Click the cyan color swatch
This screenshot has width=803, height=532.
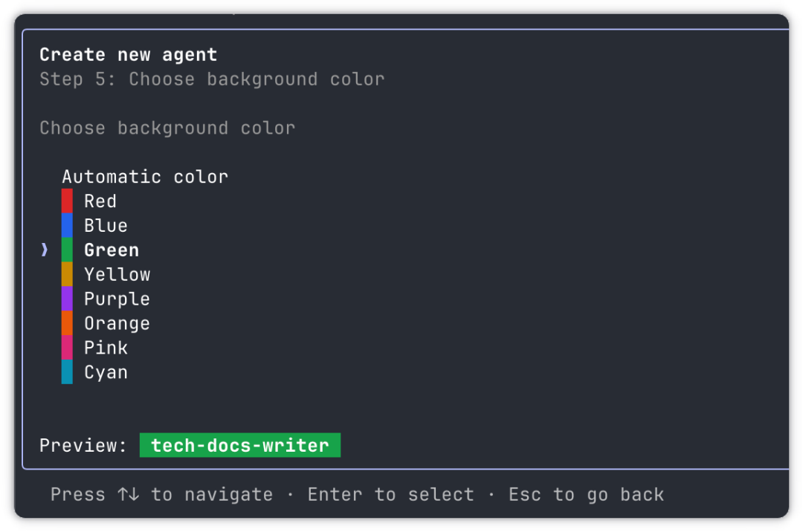(67, 372)
